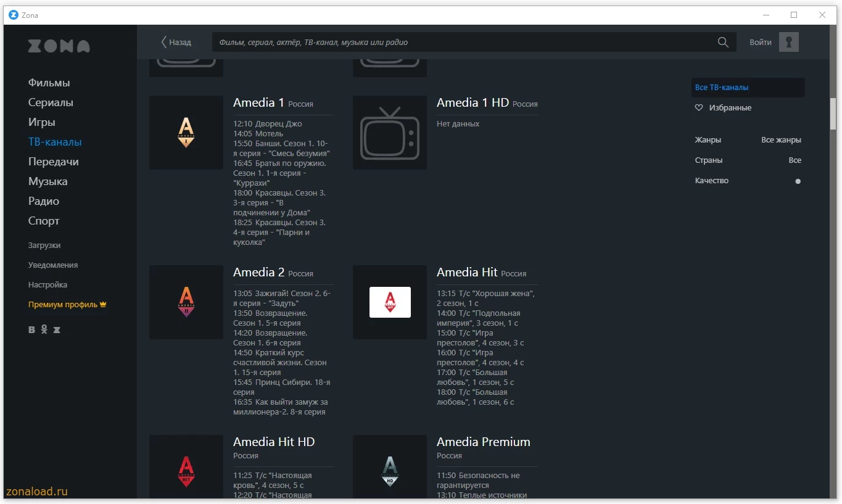Image resolution: width=842 pixels, height=504 pixels.
Task: Click the '14:05 Мотель' schedule entry
Action: [258, 134]
